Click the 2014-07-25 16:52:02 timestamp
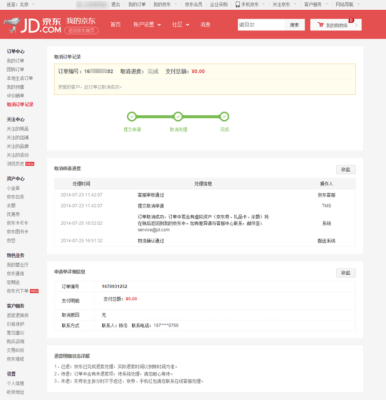The image size is (386, 400). pyautogui.click(x=81, y=223)
